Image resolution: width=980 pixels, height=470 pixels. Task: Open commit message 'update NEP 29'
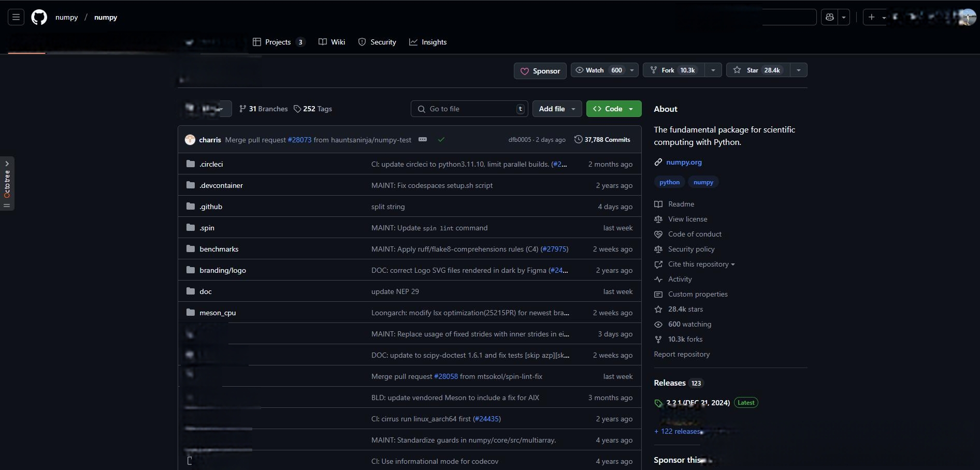point(395,291)
